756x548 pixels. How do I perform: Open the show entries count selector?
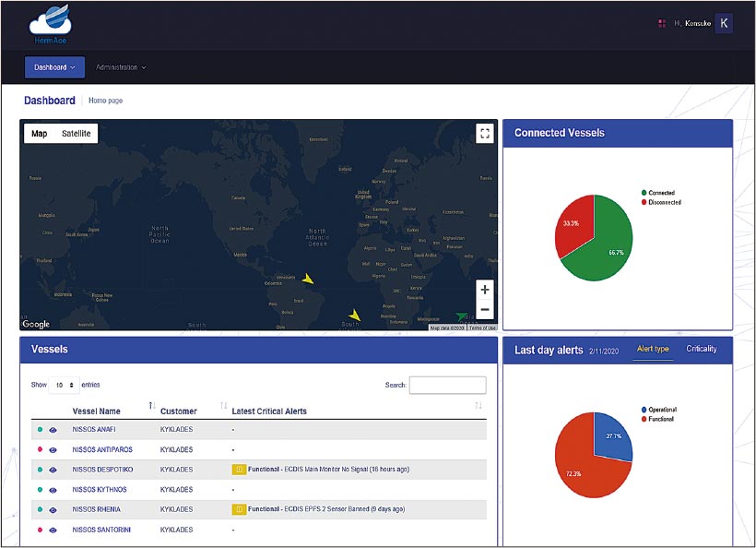[x=64, y=385]
